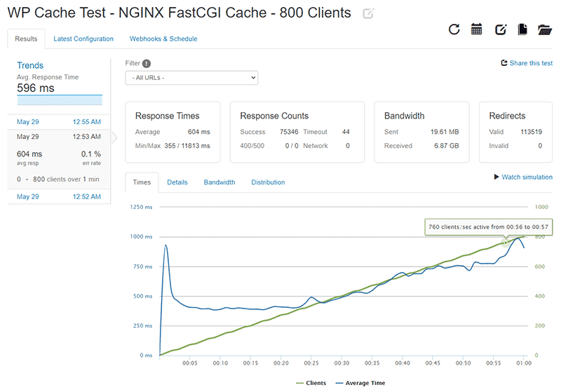This screenshot has height=392, width=561.
Task: Click the 596 ms average response value
Action: pos(36,88)
